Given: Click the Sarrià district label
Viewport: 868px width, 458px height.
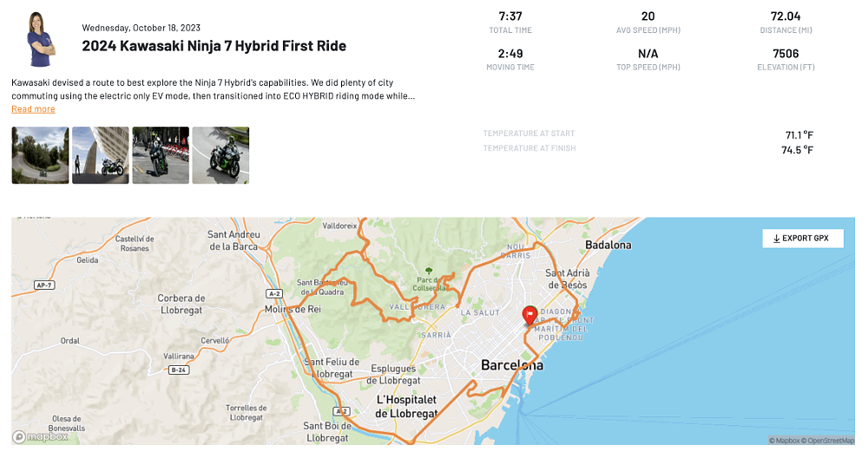Looking at the screenshot, I should (x=437, y=335).
